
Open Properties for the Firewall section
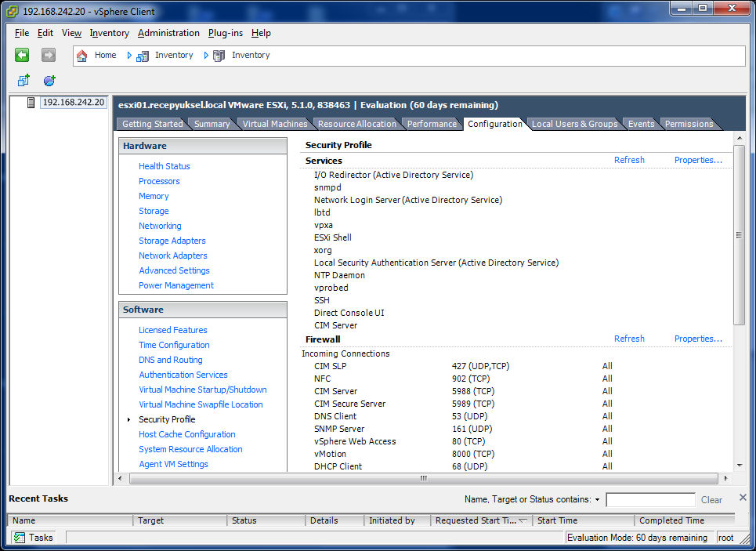[698, 339]
